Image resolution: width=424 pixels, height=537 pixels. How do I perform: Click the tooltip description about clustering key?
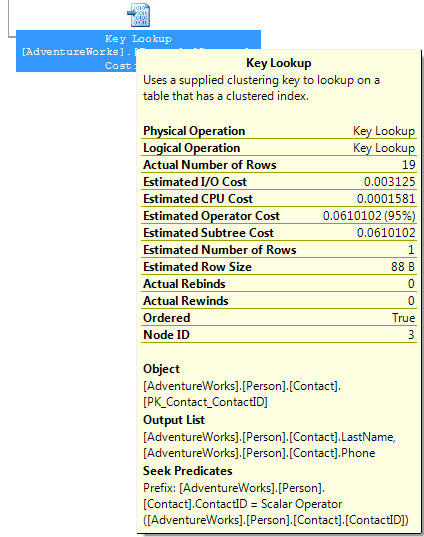[x=261, y=88]
